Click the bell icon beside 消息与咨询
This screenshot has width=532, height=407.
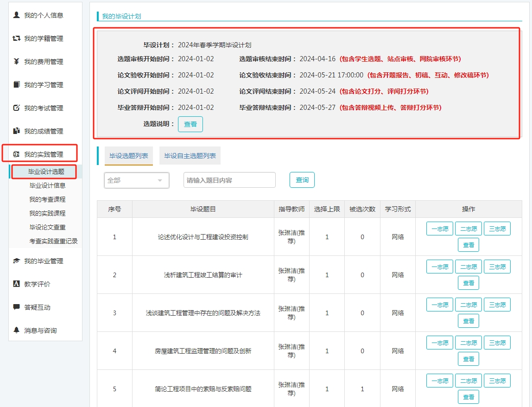(x=17, y=331)
